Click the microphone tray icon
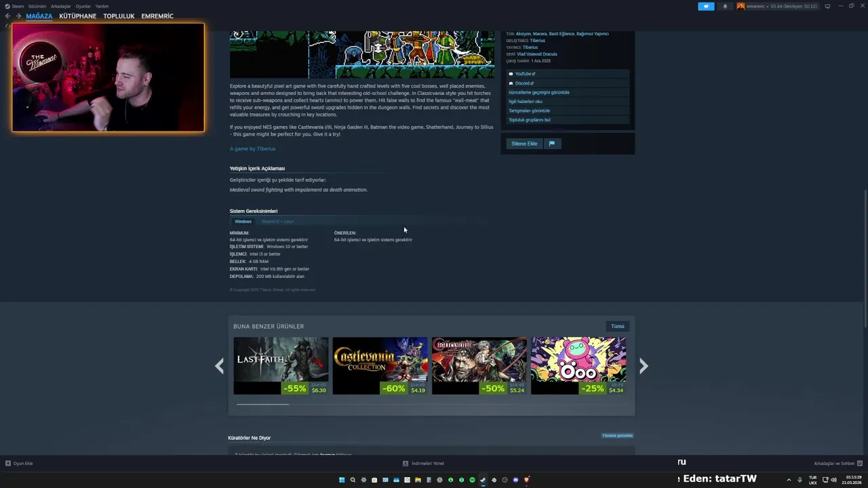Image resolution: width=868 pixels, height=488 pixels. 800,480
